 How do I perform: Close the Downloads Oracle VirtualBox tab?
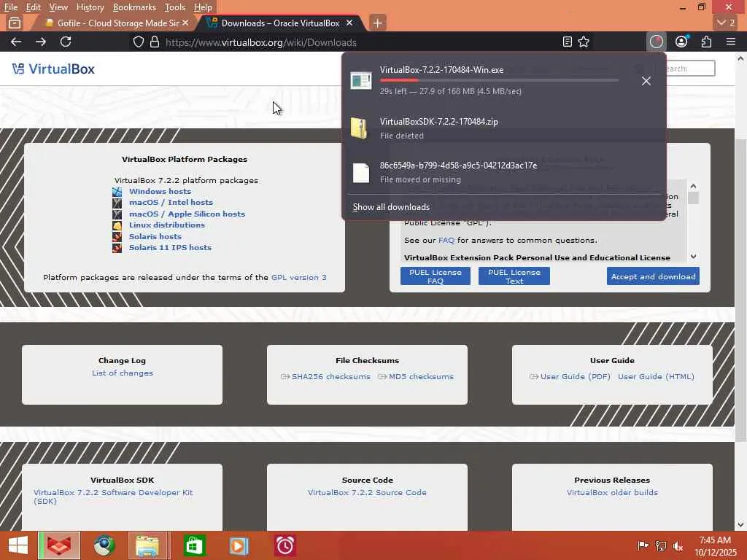pyautogui.click(x=349, y=23)
